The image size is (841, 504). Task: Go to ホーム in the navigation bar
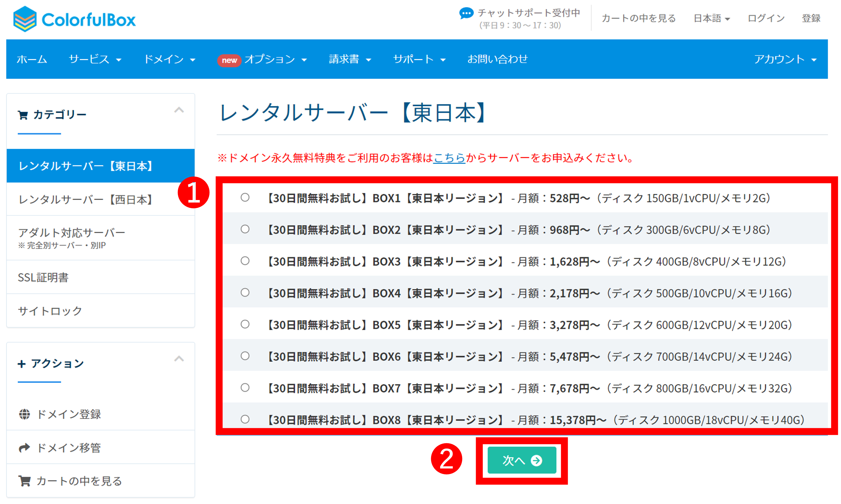pyautogui.click(x=32, y=59)
